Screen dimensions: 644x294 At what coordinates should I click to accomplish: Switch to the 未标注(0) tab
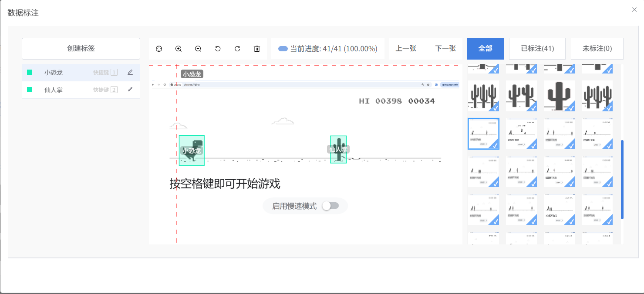(x=597, y=49)
